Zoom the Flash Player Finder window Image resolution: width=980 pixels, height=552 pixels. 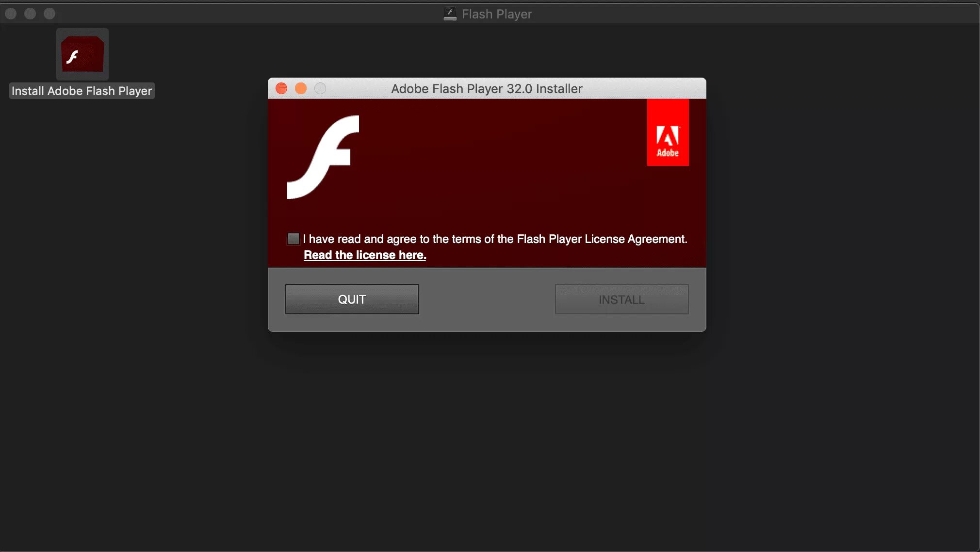[49, 14]
